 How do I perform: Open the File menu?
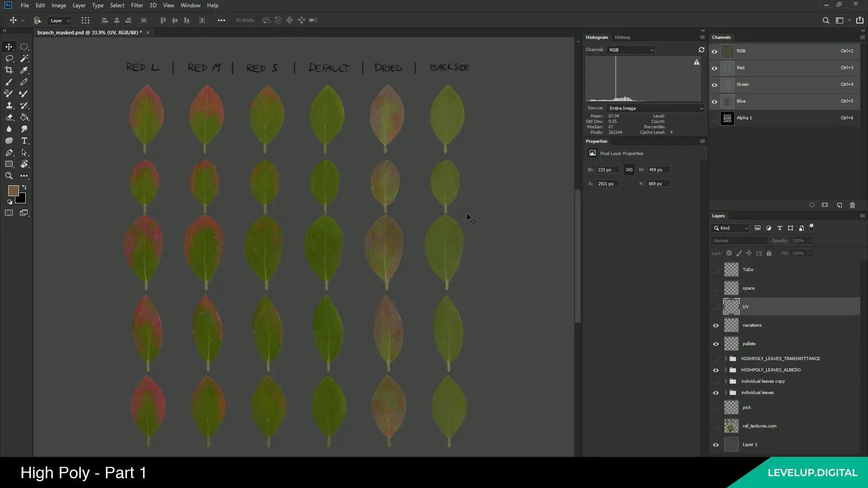(25, 5)
